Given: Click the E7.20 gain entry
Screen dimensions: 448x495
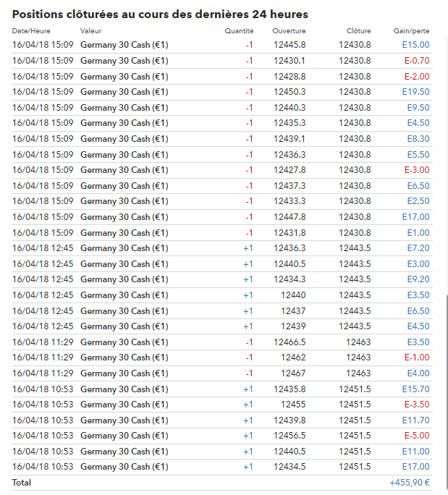Looking at the screenshot, I should 418,247.
